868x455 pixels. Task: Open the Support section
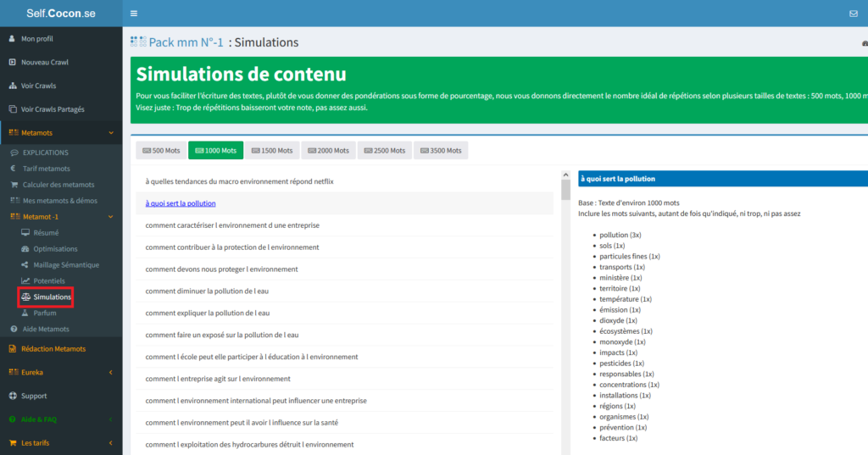point(34,396)
